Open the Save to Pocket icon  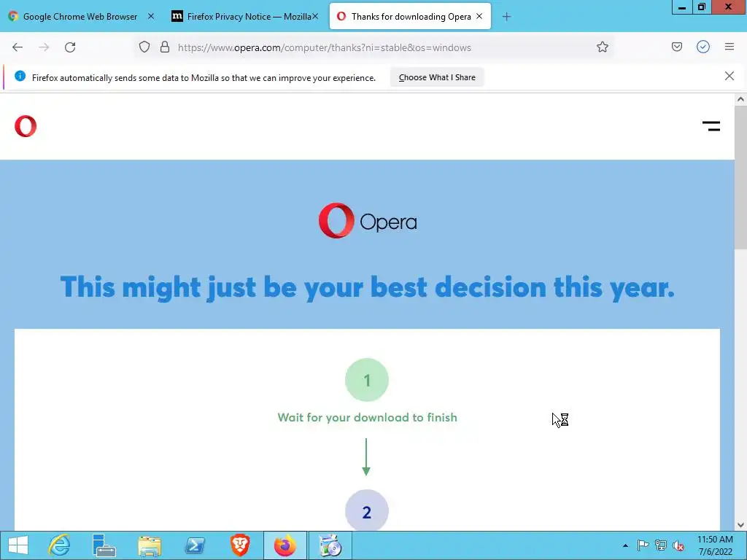676,47
